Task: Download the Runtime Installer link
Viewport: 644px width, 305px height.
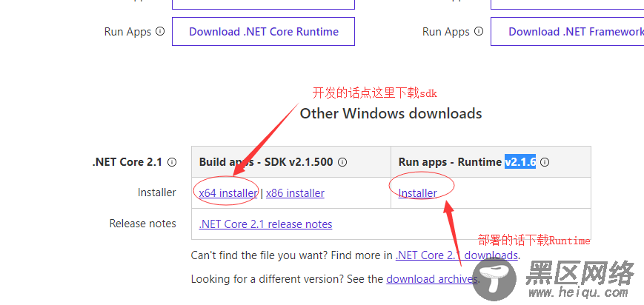Action: (418, 193)
